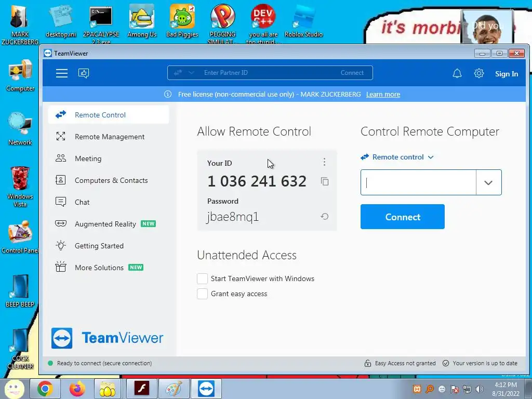Click the info icon in the license banner

(x=168, y=95)
